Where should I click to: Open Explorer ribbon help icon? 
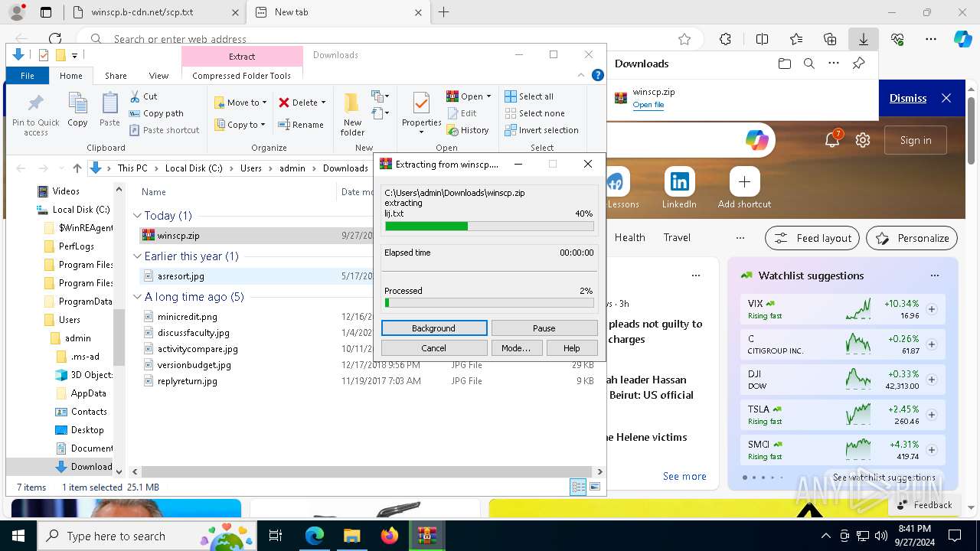pos(598,75)
